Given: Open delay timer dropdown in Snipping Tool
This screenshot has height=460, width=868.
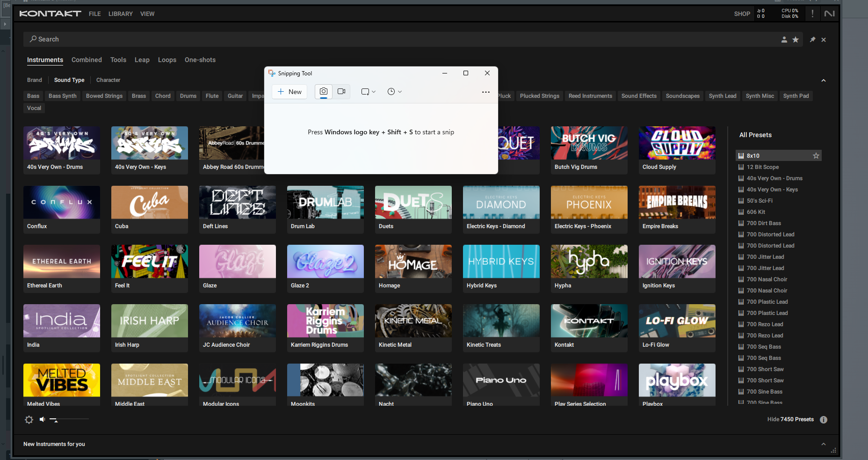Looking at the screenshot, I should click(x=395, y=92).
